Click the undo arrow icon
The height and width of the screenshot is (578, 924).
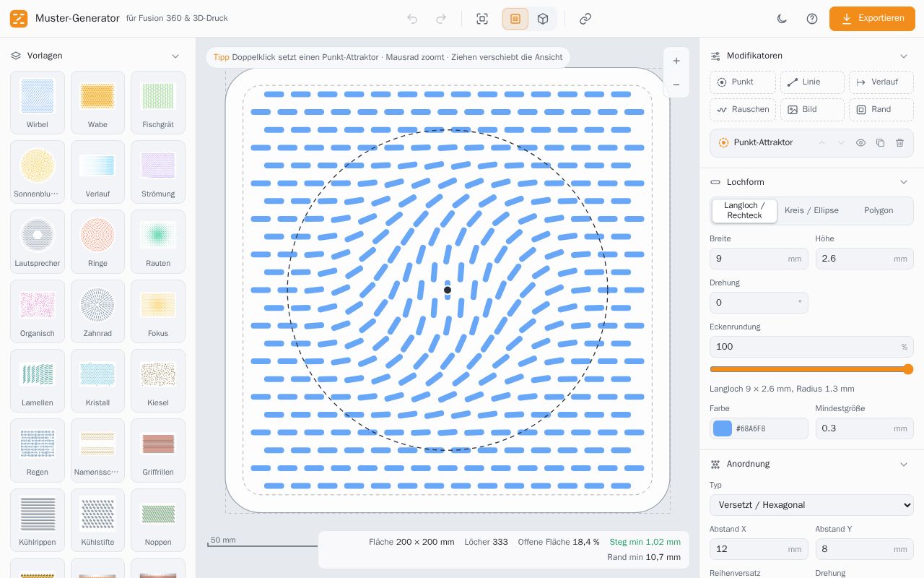pyautogui.click(x=412, y=19)
